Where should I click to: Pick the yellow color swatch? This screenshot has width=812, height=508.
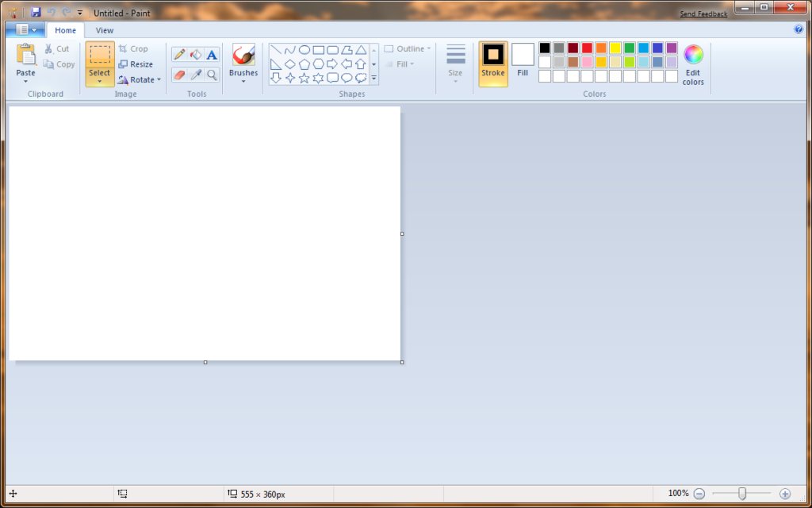pyautogui.click(x=615, y=48)
